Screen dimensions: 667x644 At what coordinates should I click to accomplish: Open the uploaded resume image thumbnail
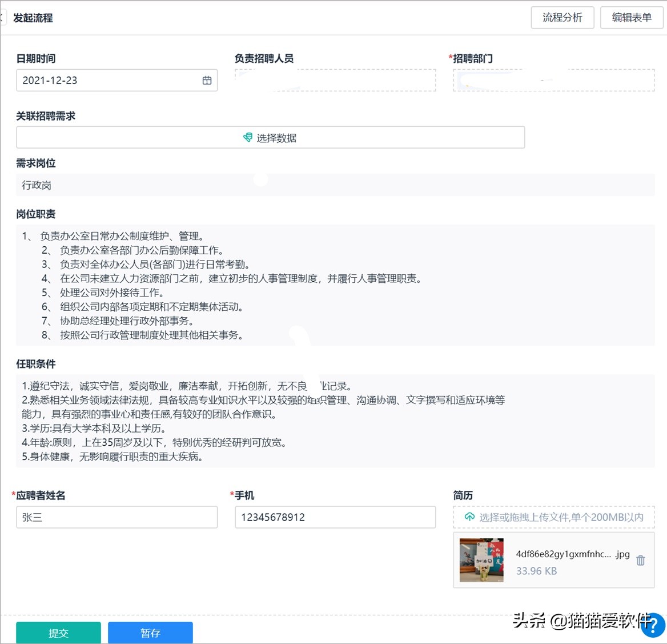tap(481, 561)
